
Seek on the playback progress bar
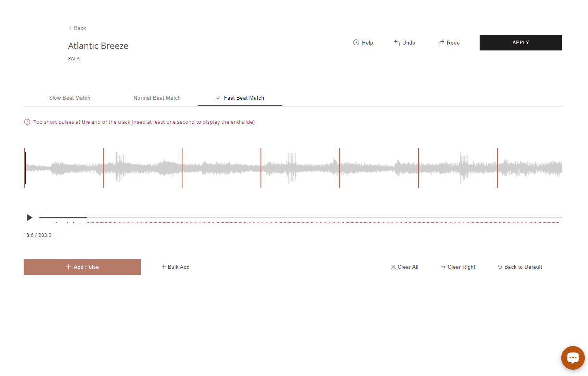tap(301, 218)
